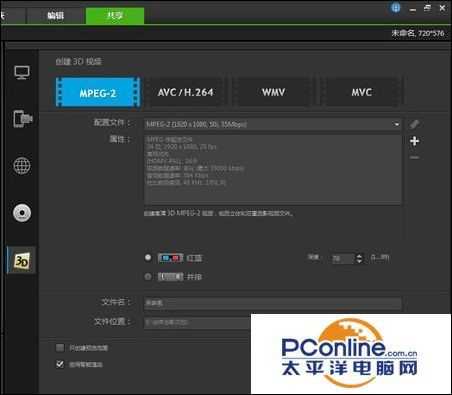Image resolution: width=452 pixels, height=395 pixels.
Task: Tick the unchecked create-preview-range-only checkbox
Action: tap(60, 348)
